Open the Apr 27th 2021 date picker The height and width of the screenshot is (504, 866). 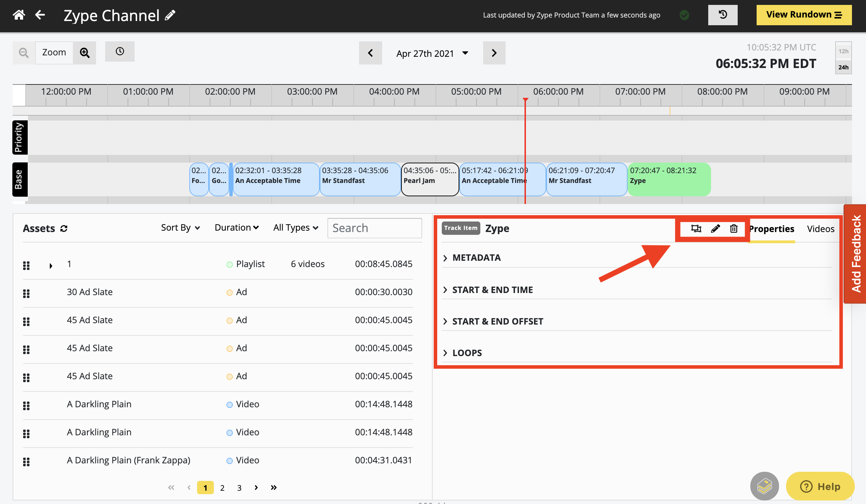point(432,53)
